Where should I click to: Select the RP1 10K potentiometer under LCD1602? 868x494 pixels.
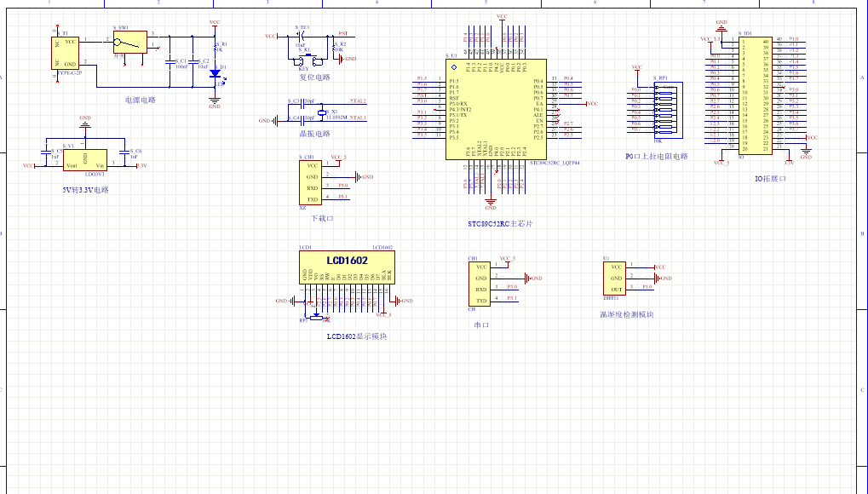(316, 317)
